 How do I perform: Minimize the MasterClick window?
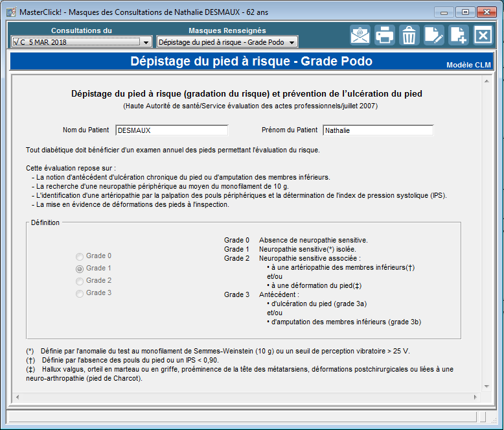pyautogui.click(x=444, y=12)
